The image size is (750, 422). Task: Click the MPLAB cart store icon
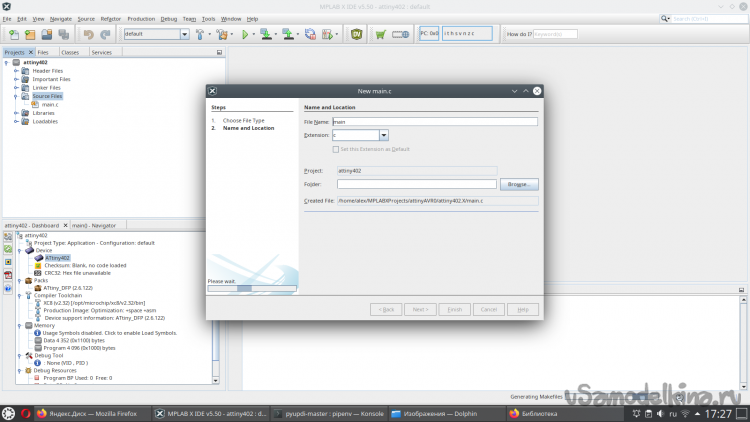coord(380,34)
